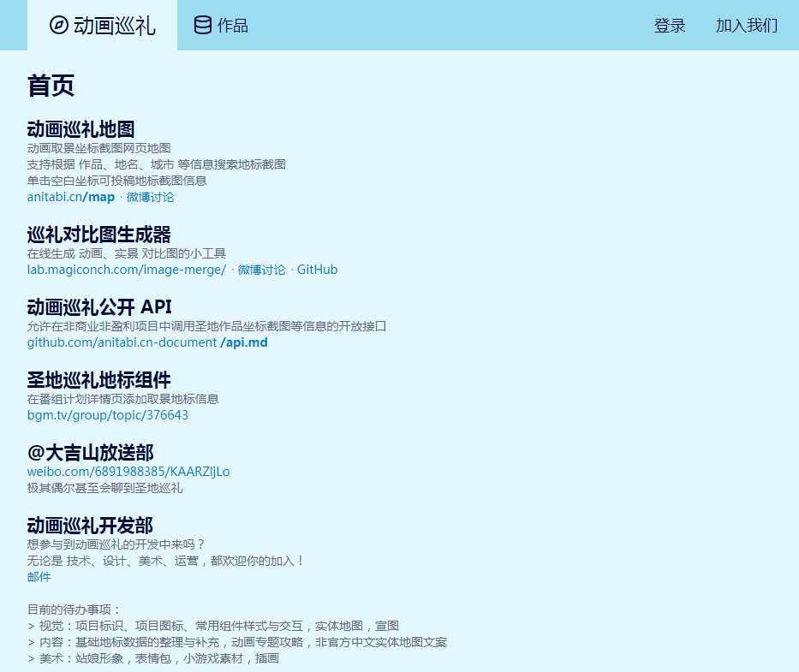Click the 圣地巡礼地标组件 heading

point(99,379)
